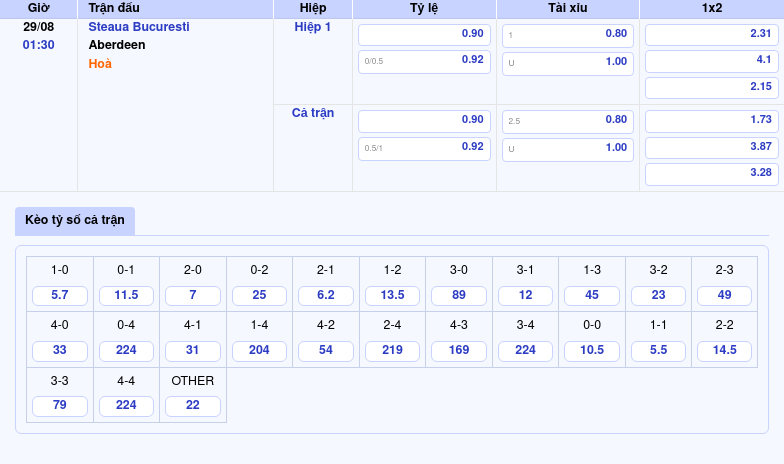
Task: Switch to Kèo tỷ số cả trận tab
Action: click(x=75, y=220)
